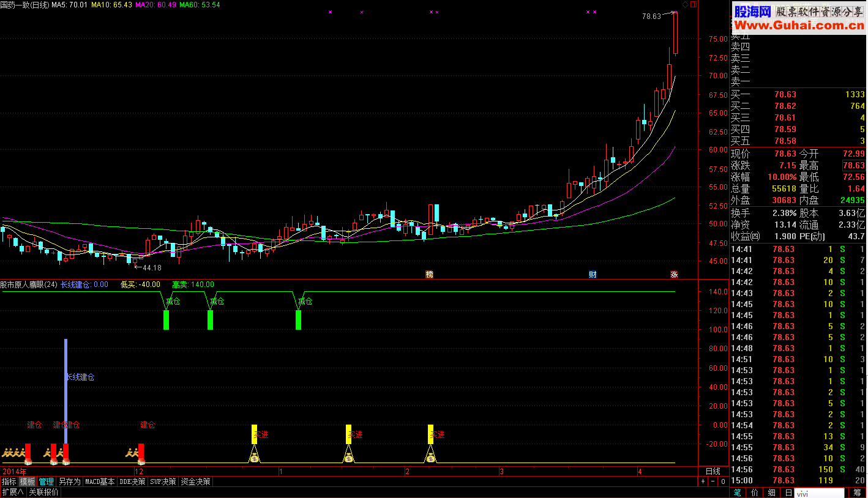The width and height of the screenshot is (868, 498).
Task: Open the 管理 tab
Action: click(47, 482)
